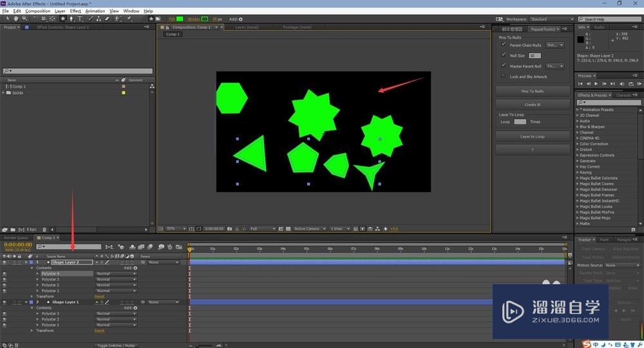Click the Pins To Nulls button
The height and width of the screenshot is (348, 644).
click(x=533, y=92)
